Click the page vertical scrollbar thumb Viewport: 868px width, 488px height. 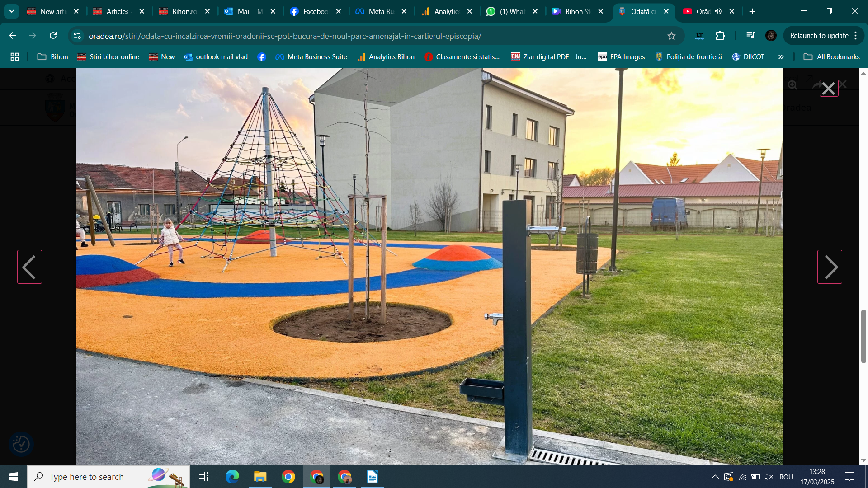click(x=863, y=336)
